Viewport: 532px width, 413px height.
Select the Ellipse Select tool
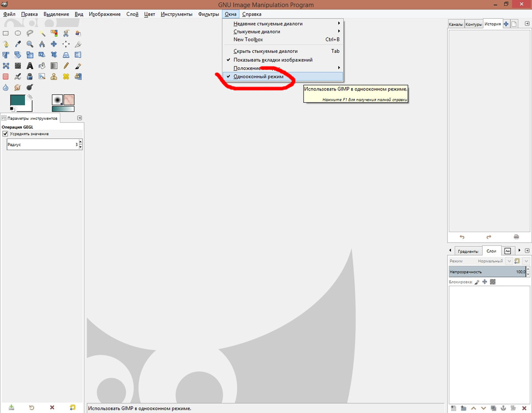pos(18,33)
